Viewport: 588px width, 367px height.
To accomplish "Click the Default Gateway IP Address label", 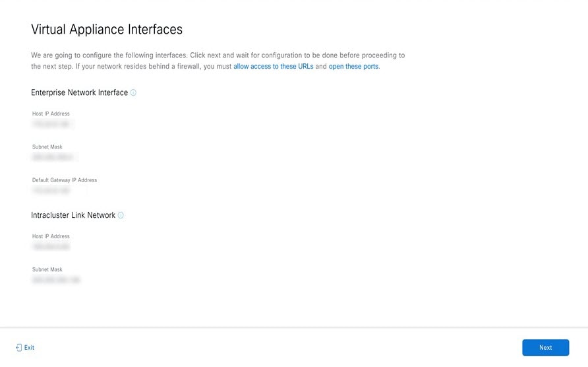I will tap(65, 180).
